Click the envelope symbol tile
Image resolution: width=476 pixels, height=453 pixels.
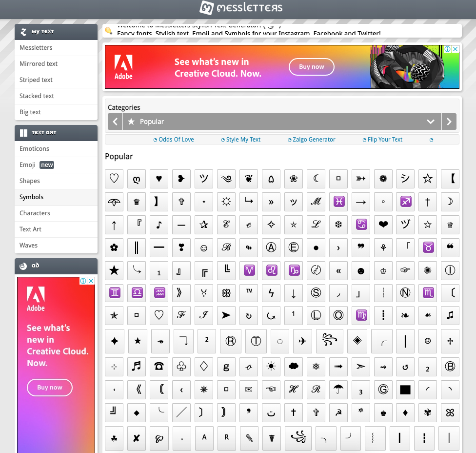pyautogui.click(x=249, y=389)
